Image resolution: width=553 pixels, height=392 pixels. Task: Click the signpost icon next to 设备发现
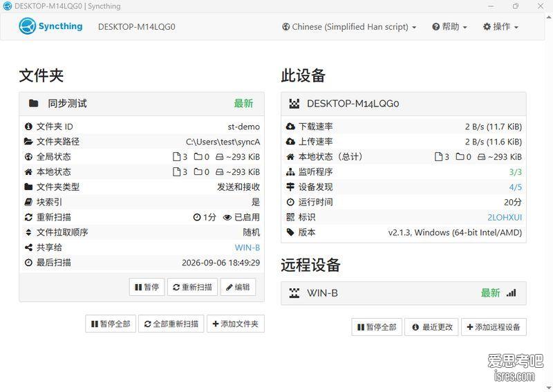[290, 187]
